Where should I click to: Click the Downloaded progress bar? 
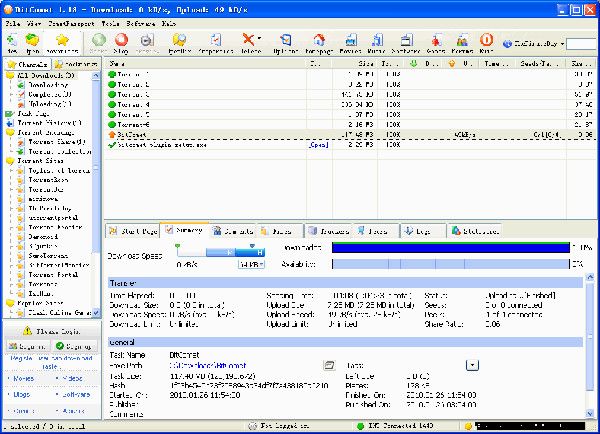point(451,248)
